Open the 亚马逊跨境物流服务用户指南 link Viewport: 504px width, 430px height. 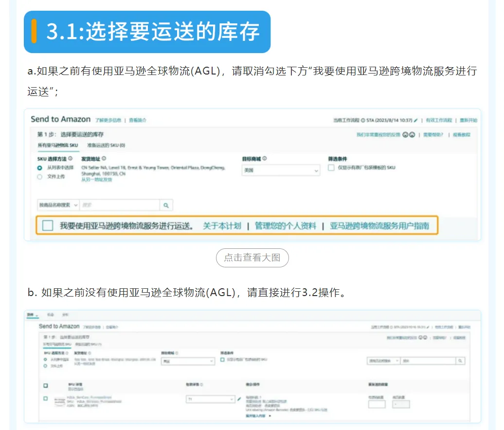(x=379, y=226)
